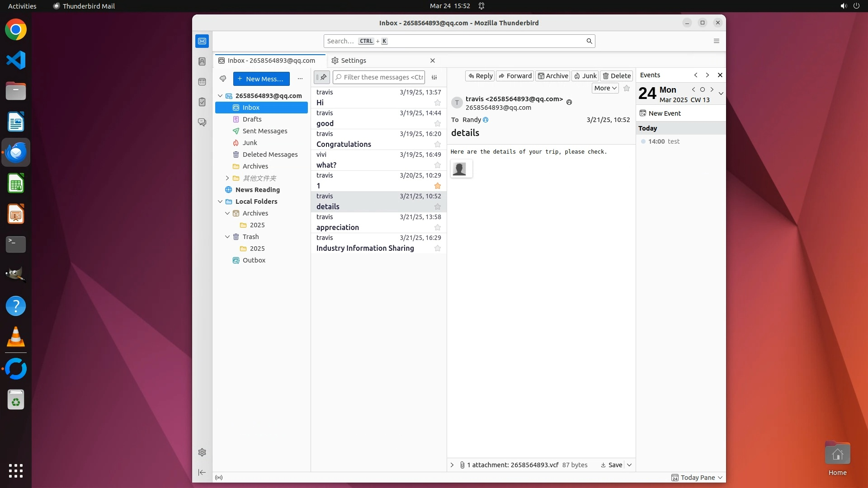Open message list display options icon
This screenshot has width=868, height=488.
point(434,77)
